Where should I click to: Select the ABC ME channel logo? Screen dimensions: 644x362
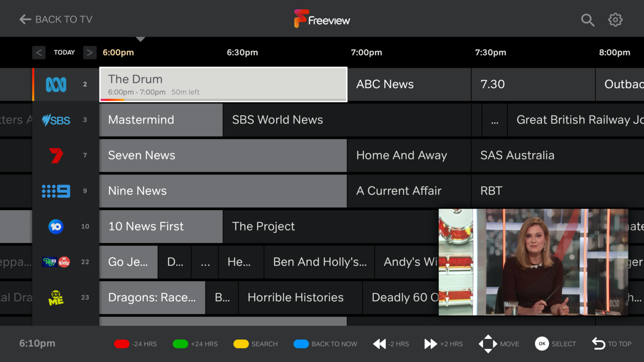[56, 298]
